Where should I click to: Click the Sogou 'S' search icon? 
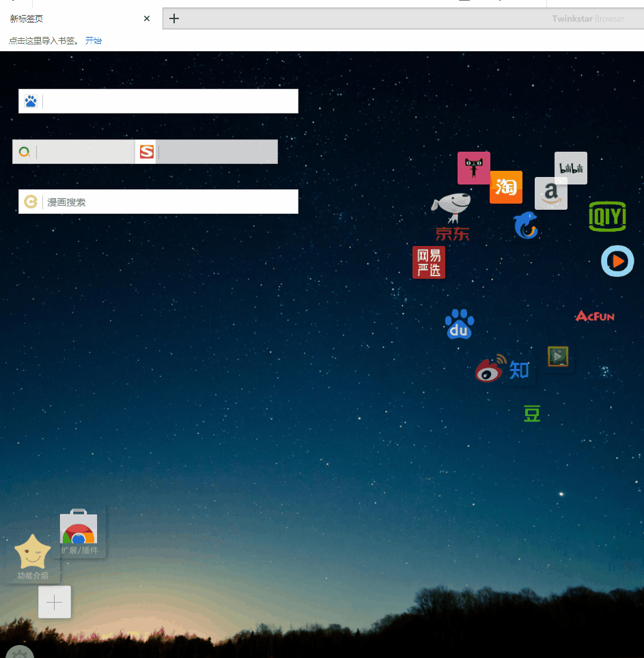[x=146, y=152]
